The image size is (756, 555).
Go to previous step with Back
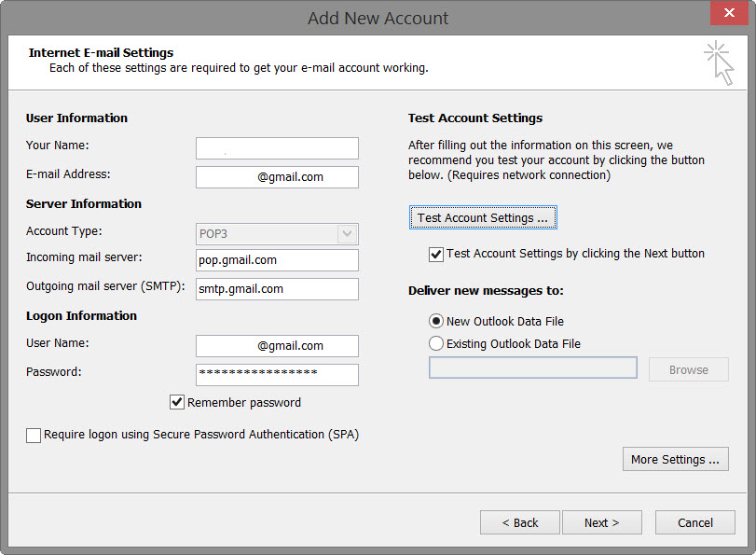pos(520,522)
